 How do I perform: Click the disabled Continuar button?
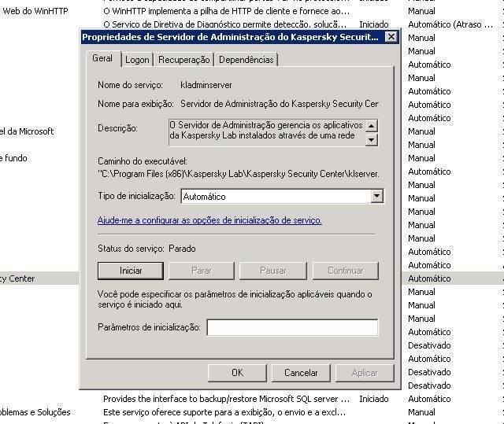click(x=346, y=271)
